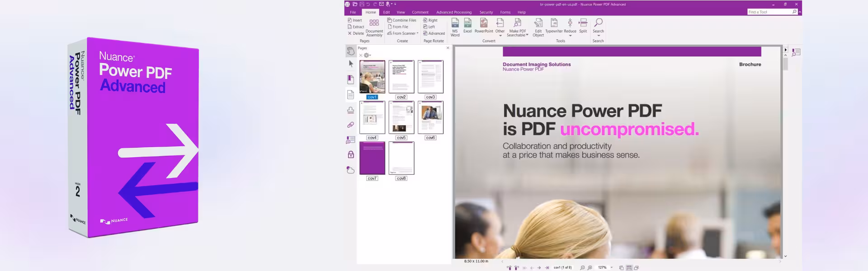
Task: Open Document Assembly
Action: coord(374,28)
